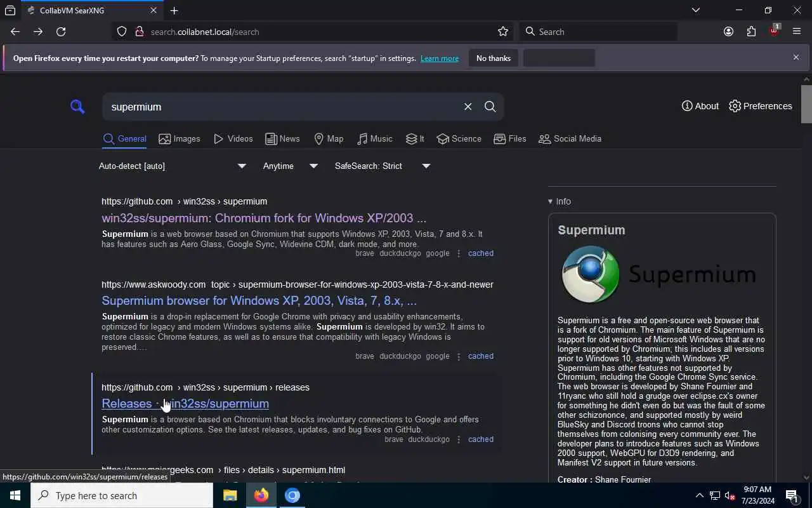Click the muted volume tray icon

730,495
